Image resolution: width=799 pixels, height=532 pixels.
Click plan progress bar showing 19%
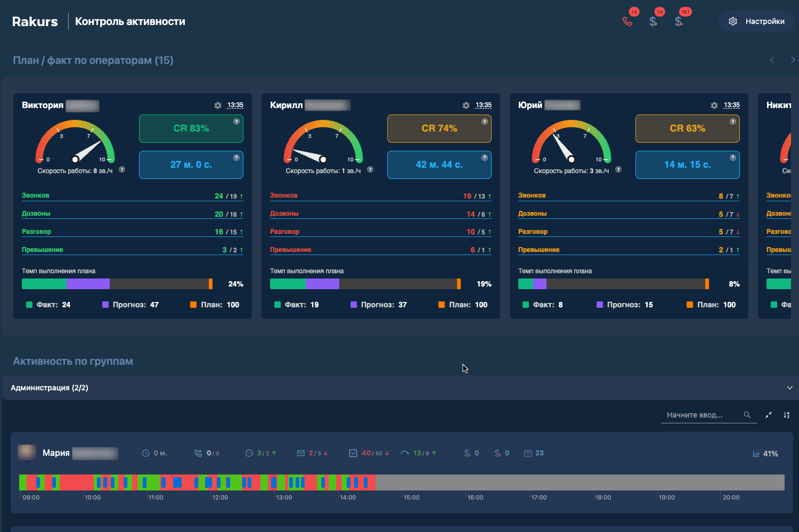[365, 284]
